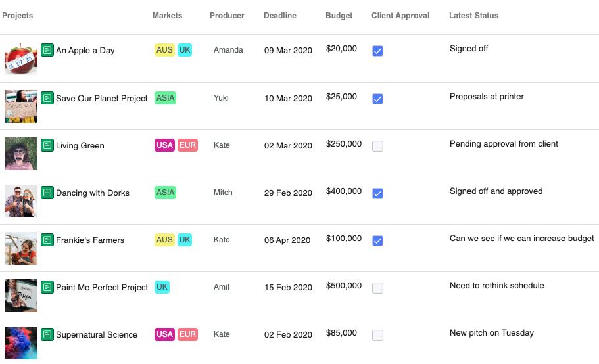The image size is (599, 364).
Task: Open the Living Green project title
Action: [80, 146]
